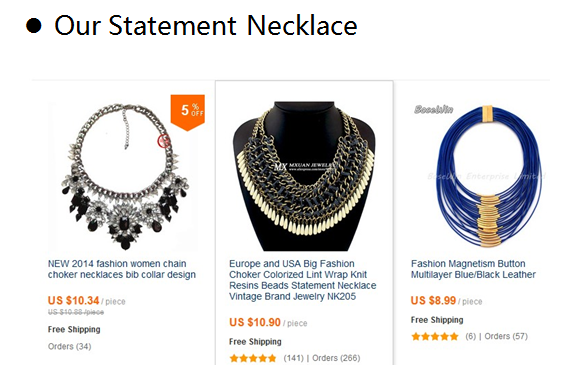The image size is (575, 367).
Task: Click the Our Statement Necklace heading
Action: tap(206, 25)
